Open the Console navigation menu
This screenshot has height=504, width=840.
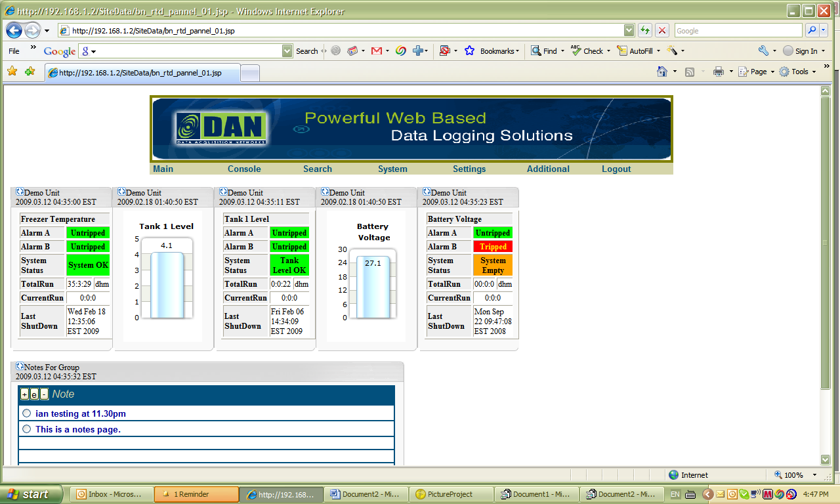pyautogui.click(x=244, y=169)
